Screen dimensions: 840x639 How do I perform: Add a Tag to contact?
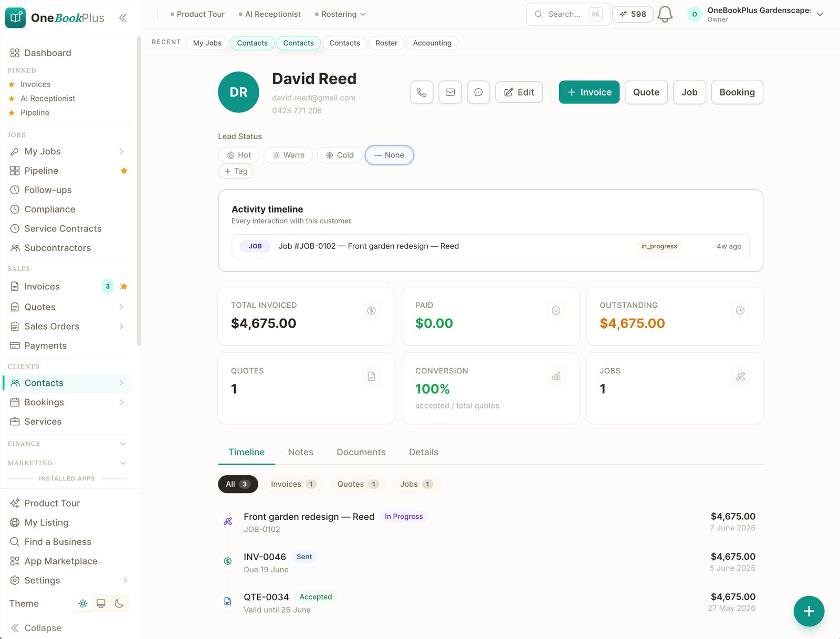pyautogui.click(x=236, y=171)
